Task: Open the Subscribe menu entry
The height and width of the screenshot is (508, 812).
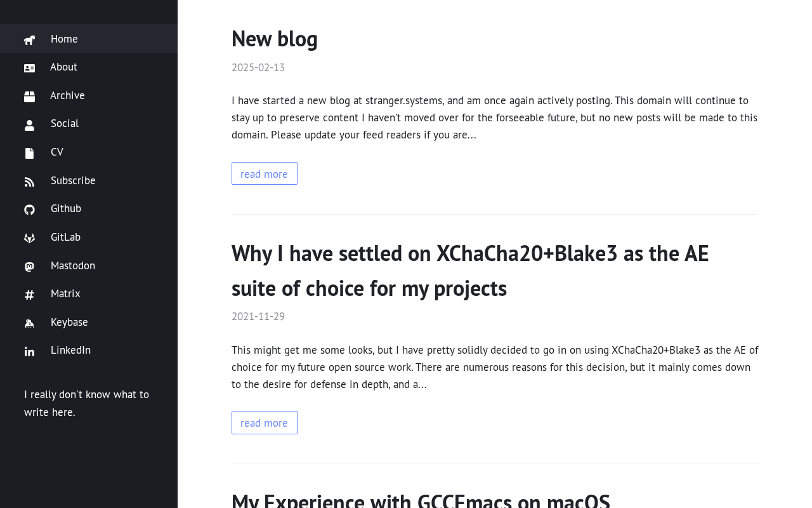Action: click(73, 180)
